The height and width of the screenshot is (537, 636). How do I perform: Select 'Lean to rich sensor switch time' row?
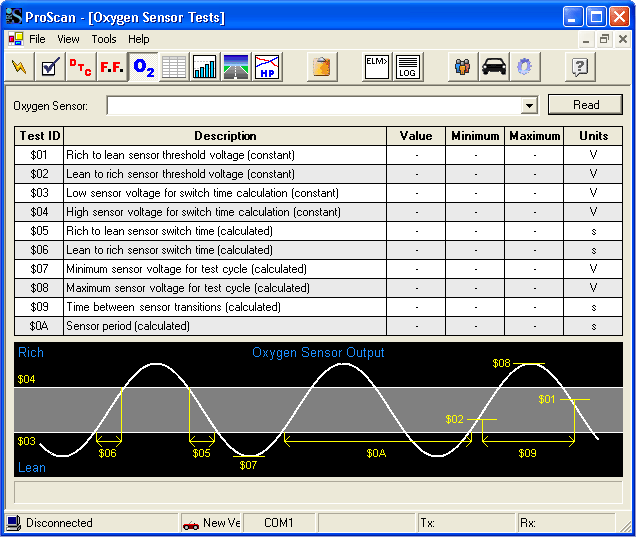318,250
